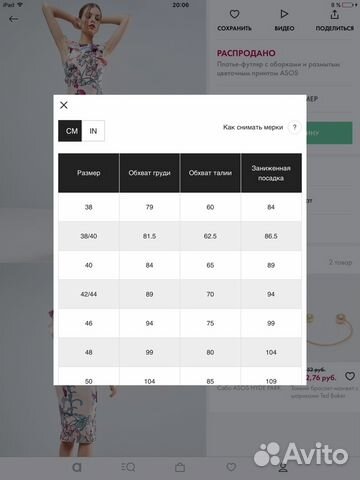Image resolution: width=360 pixels, height=480 pixels.
Task: Open the shopping bag tab
Action: (x=180, y=467)
